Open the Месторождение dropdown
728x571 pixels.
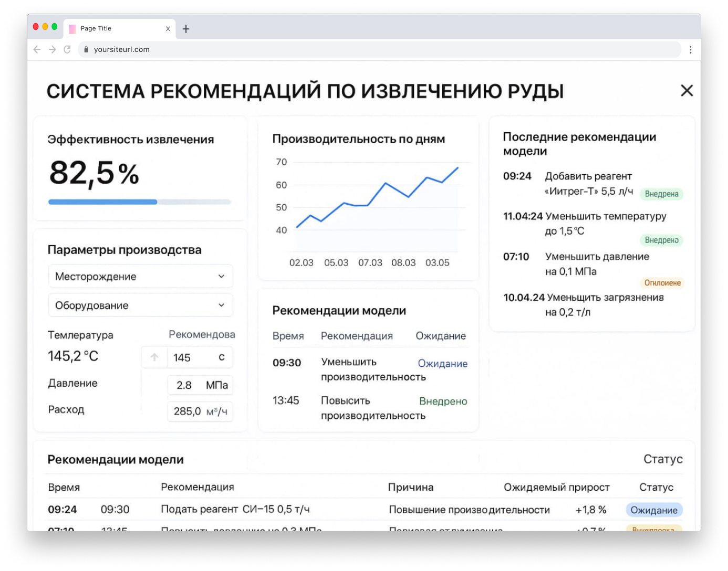click(140, 276)
